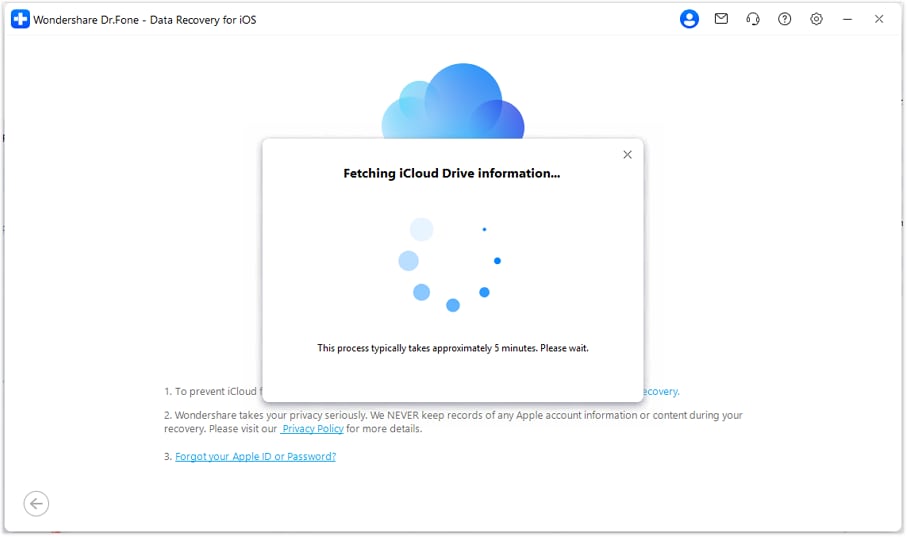The width and height of the screenshot is (907, 537).
Task: Close the Dr.Fone window
Action: point(879,19)
